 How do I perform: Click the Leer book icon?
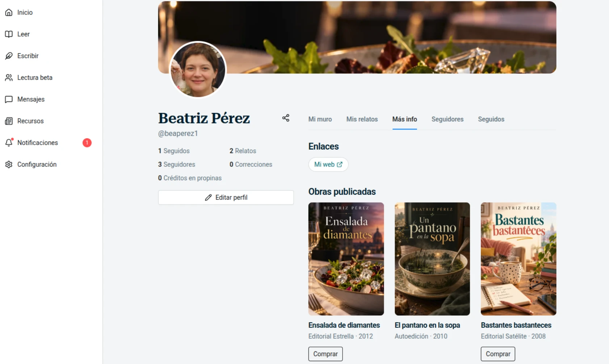[9, 34]
